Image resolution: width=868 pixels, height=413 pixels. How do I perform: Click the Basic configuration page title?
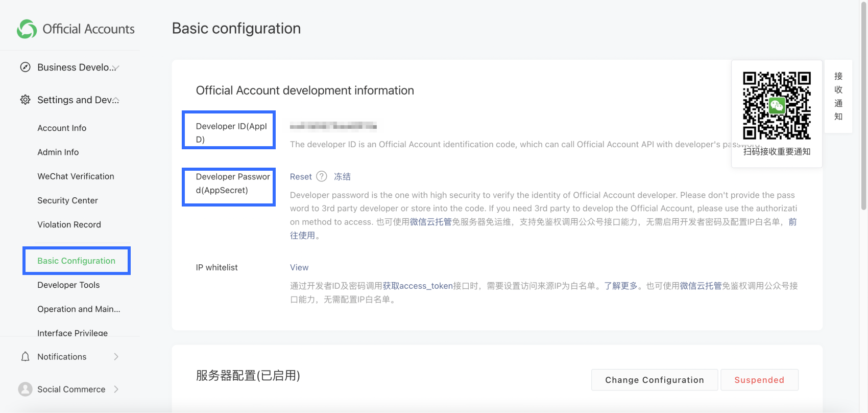click(236, 28)
